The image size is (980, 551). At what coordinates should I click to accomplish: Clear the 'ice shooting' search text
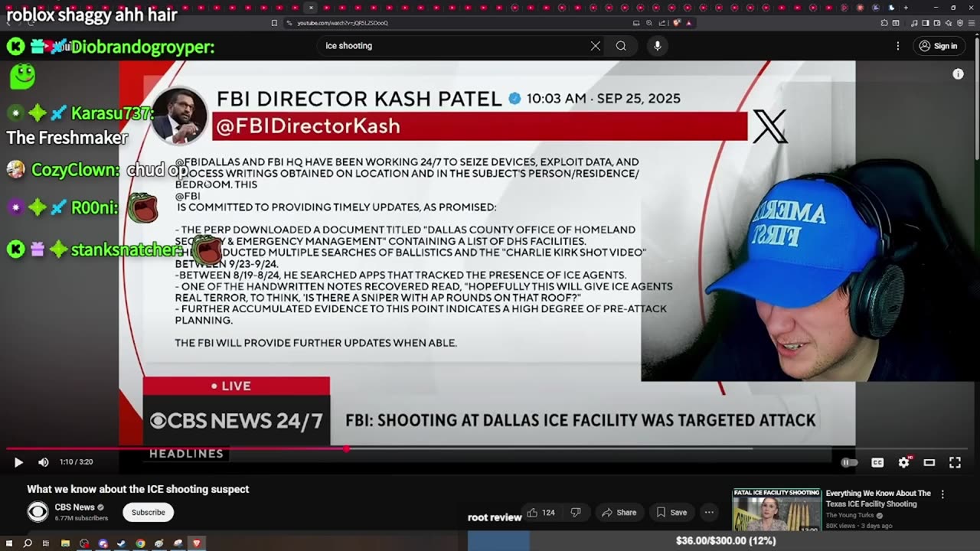pos(596,46)
